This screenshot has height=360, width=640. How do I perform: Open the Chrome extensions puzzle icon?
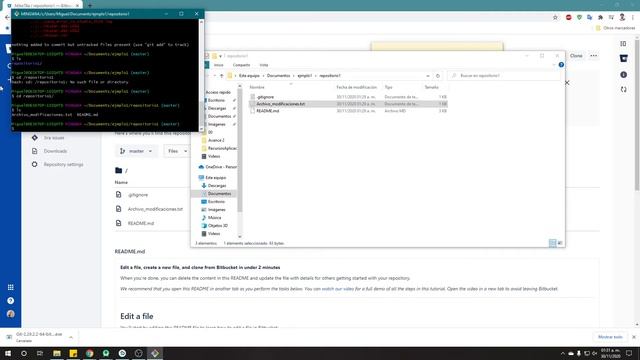pos(600,18)
